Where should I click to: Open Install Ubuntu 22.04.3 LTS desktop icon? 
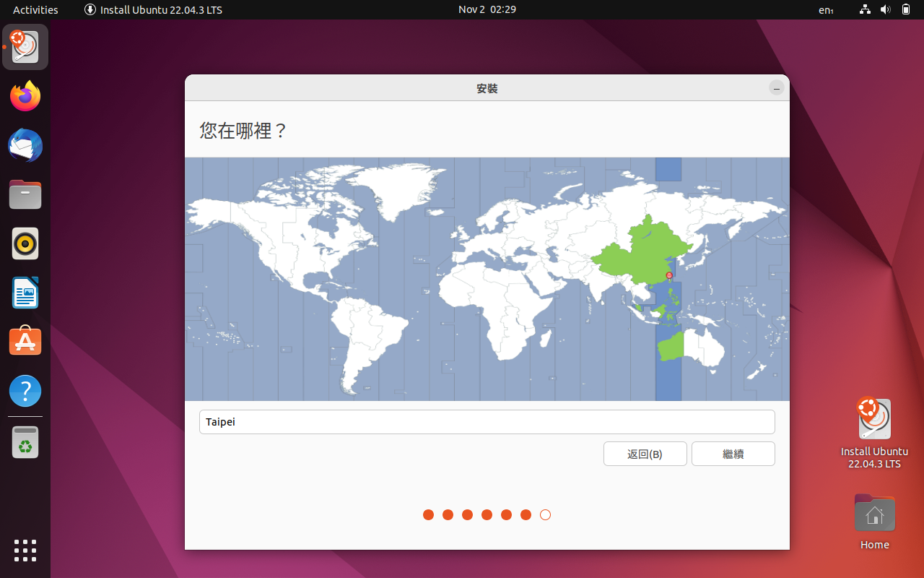pos(874,433)
